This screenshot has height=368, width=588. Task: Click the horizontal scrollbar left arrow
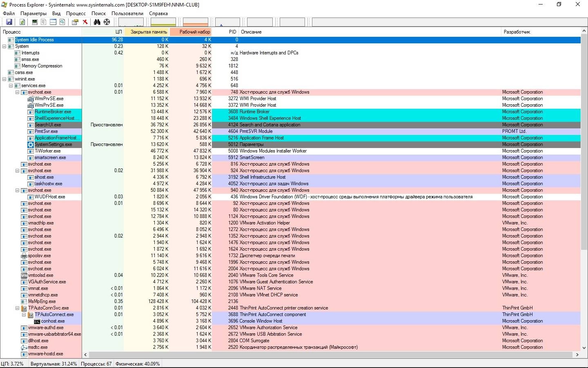[x=85, y=355]
